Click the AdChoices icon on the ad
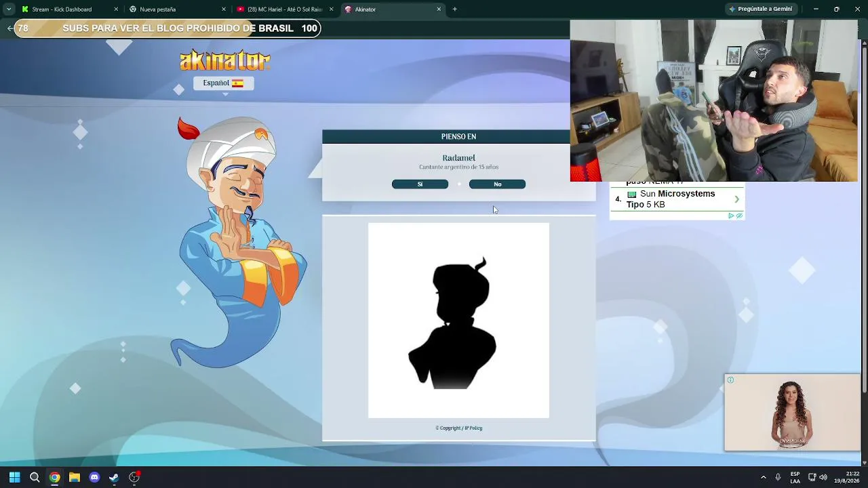Screen dimensions: 868x488 point(731,216)
